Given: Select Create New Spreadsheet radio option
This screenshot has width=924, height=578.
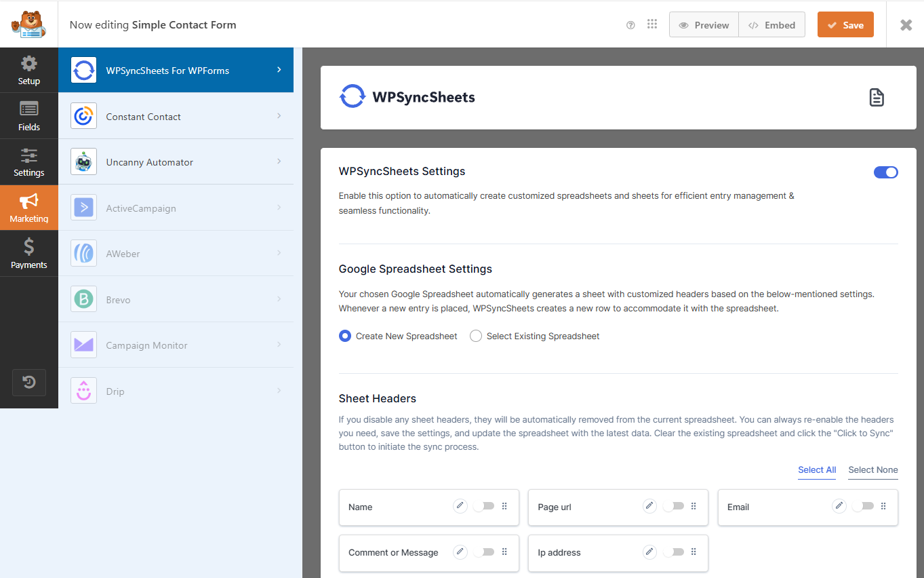Looking at the screenshot, I should click(x=345, y=336).
